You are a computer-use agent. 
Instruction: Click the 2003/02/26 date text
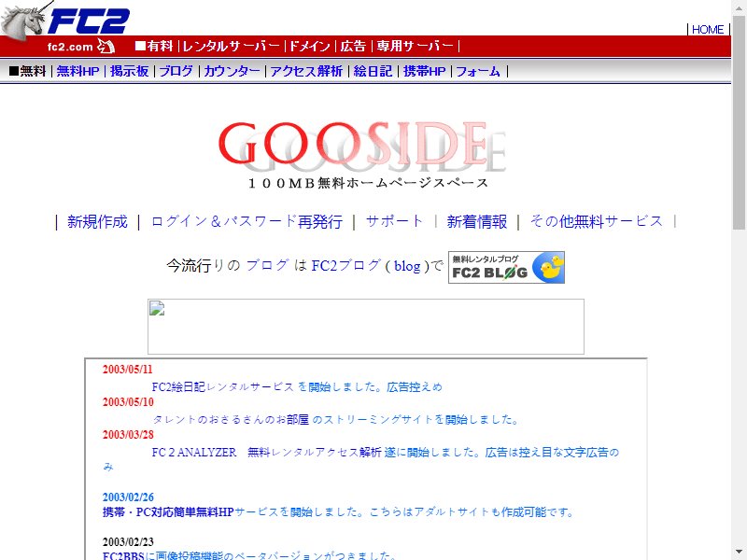[128, 497]
